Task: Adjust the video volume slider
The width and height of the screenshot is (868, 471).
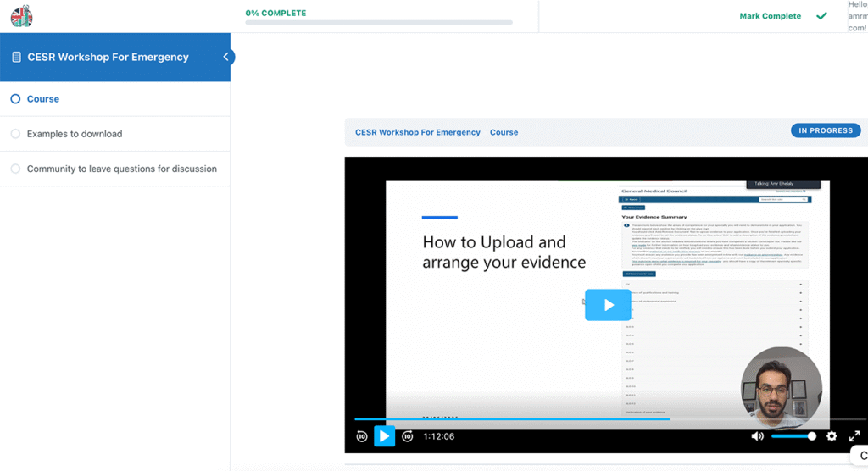Action: (x=793, y=436)
